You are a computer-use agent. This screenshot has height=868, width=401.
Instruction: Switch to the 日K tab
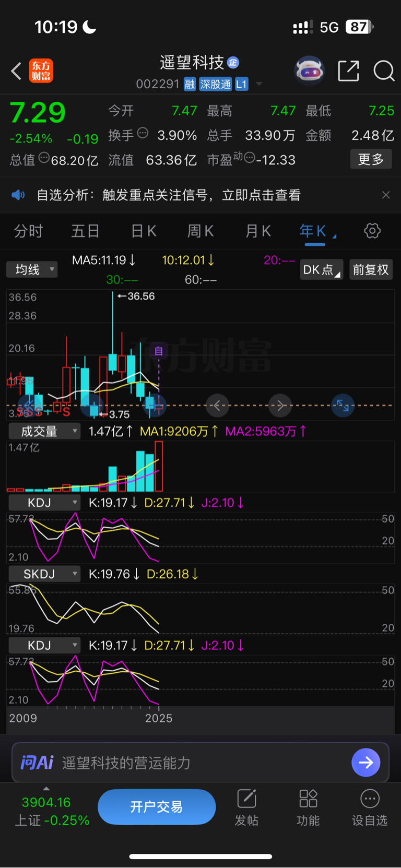[x=144, y=231]
